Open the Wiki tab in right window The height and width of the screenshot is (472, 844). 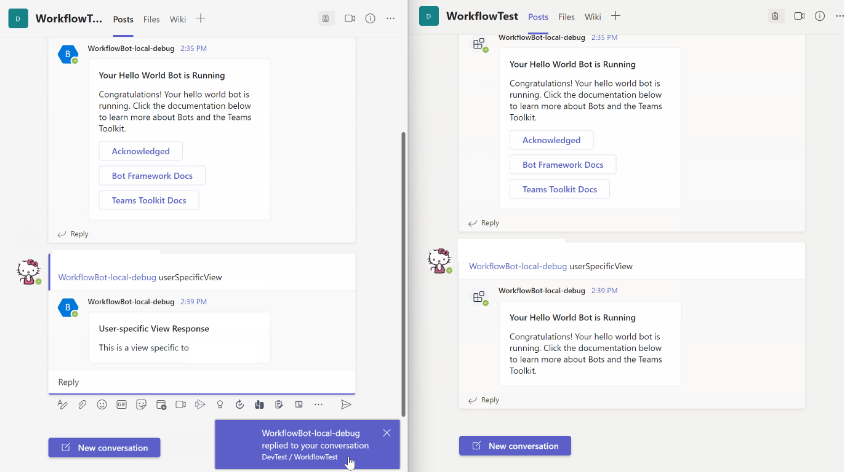point(593,17)
